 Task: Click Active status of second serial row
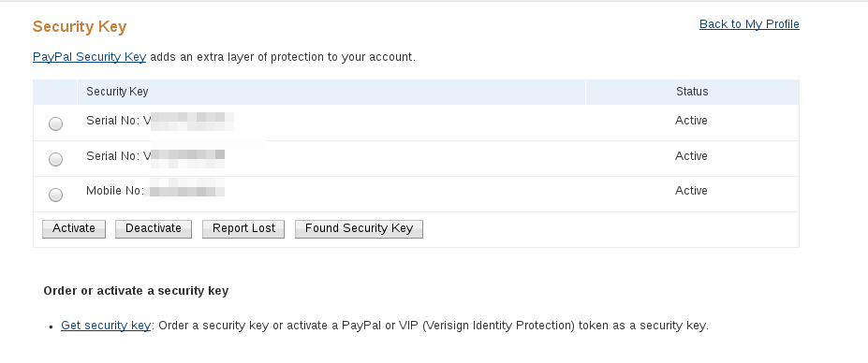click(x=691, y=155)
